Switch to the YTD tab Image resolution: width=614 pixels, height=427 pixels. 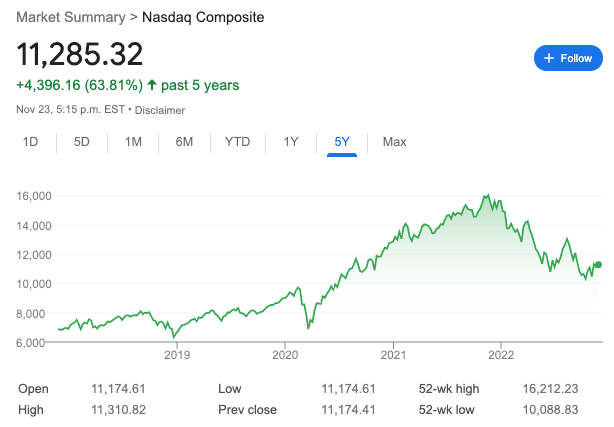pos(237,142)
